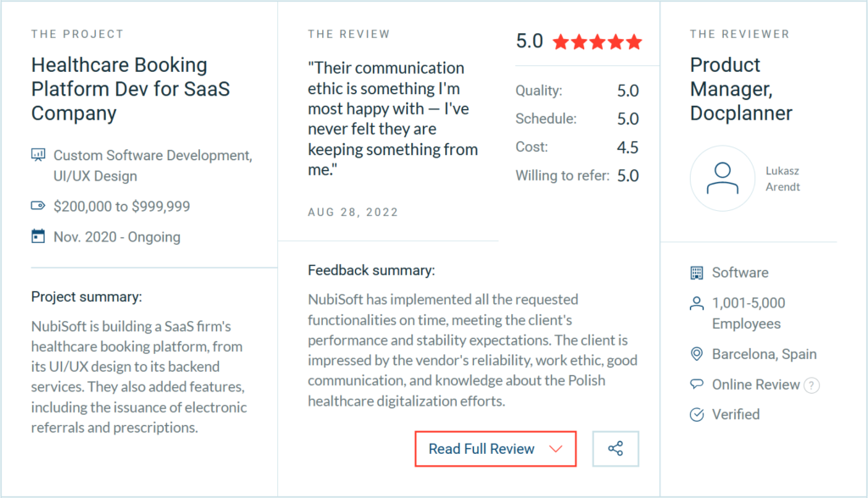This screenshot has height=498, width=868.
Task: Click the share icon button
Action: 615,449
